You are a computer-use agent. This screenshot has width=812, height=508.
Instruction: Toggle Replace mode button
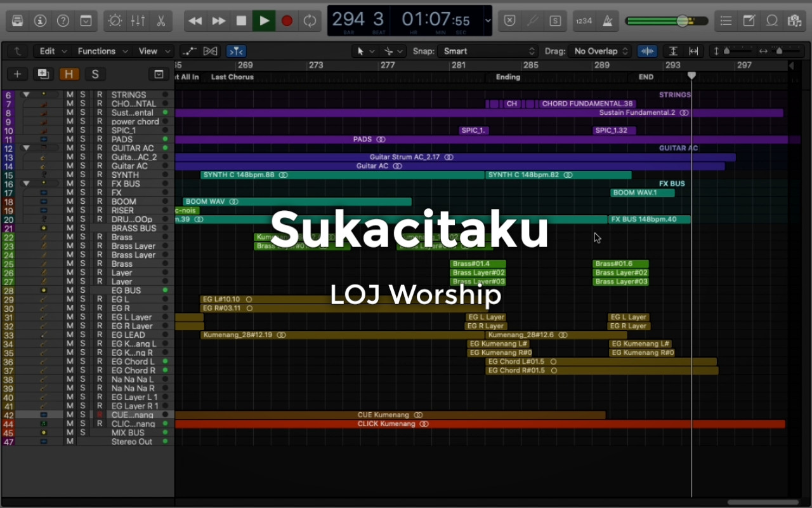click(509, 20)
